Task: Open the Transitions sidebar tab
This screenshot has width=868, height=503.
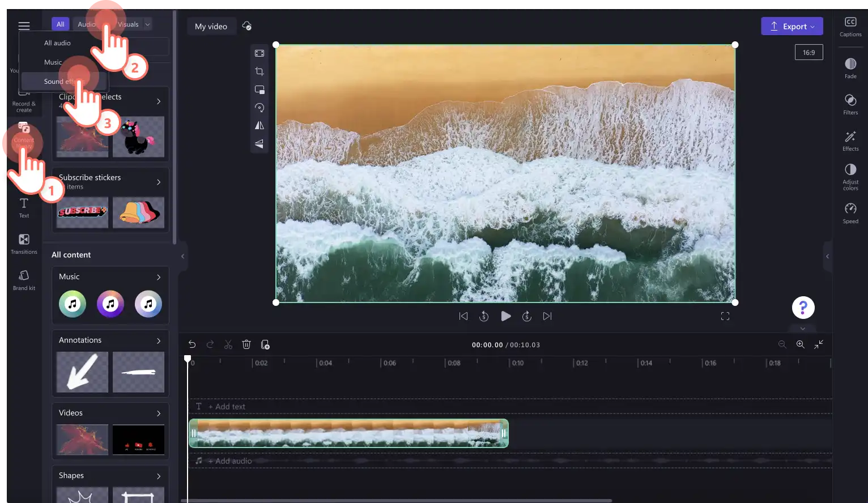Action: [24, 244]
